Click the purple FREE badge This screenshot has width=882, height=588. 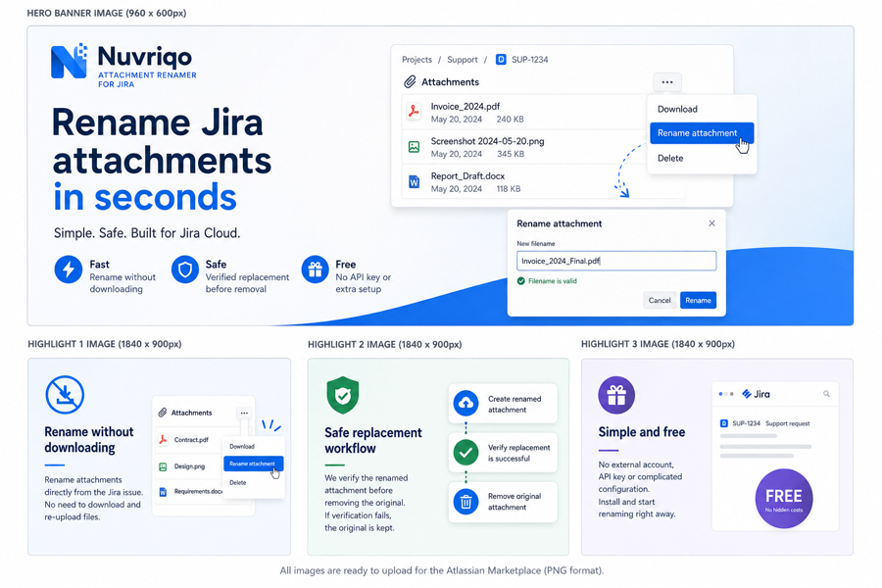(784, 499)
